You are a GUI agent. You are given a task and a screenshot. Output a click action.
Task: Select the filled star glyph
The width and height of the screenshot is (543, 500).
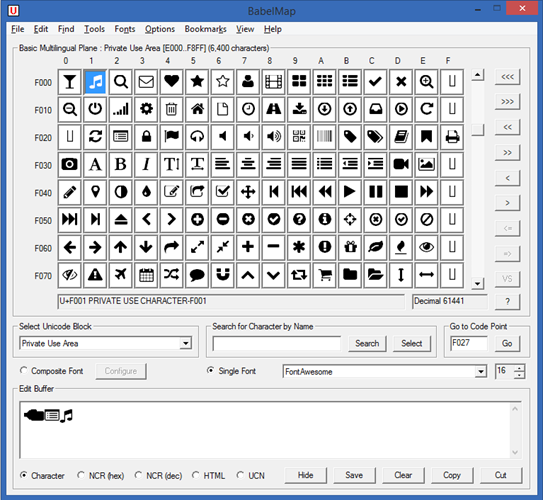click(197, 82)
